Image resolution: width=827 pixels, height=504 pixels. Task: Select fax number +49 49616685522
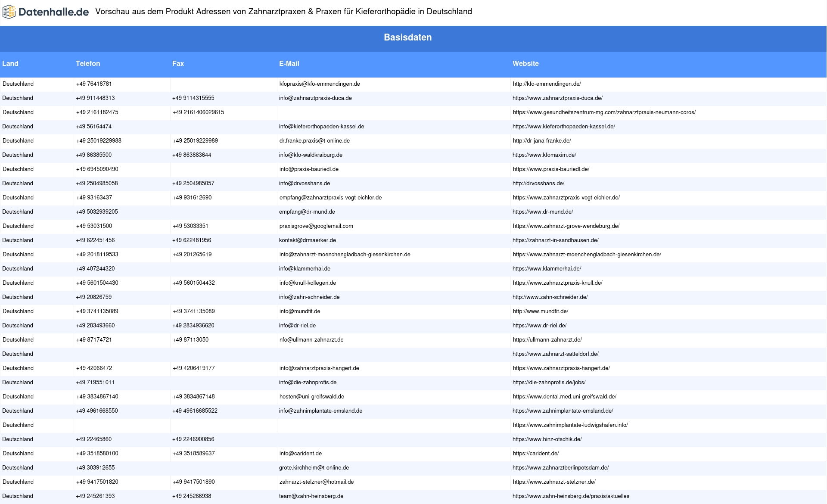(x=195, y=411)
